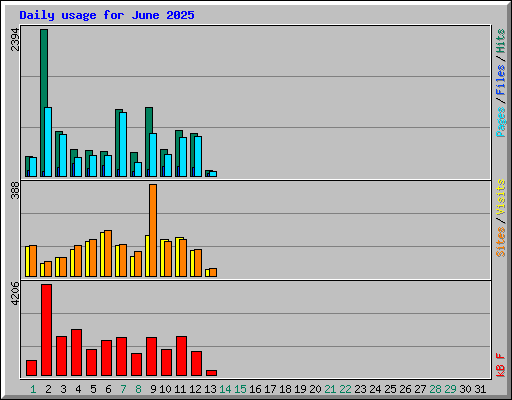Click the Hits legend label

pyautogui.click(x=501, y=41)
